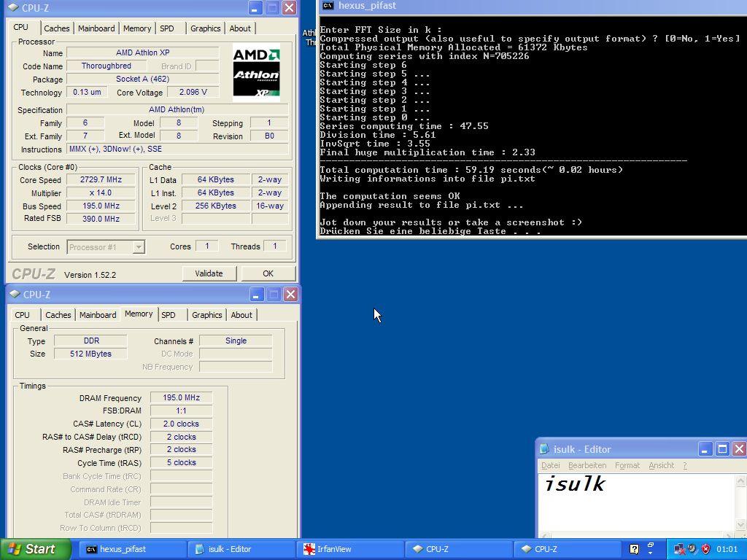Select Graphics tab in top CPU-Z window

click(205, 28)
